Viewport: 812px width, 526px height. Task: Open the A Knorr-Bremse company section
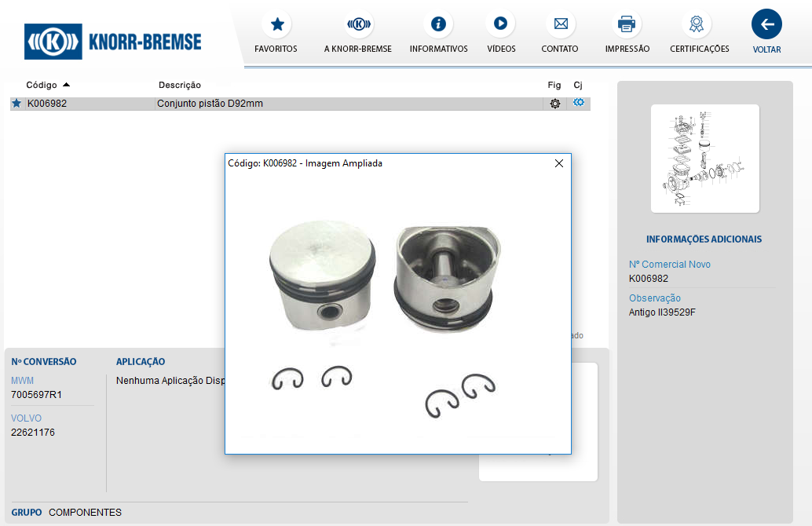pos(358,24)
